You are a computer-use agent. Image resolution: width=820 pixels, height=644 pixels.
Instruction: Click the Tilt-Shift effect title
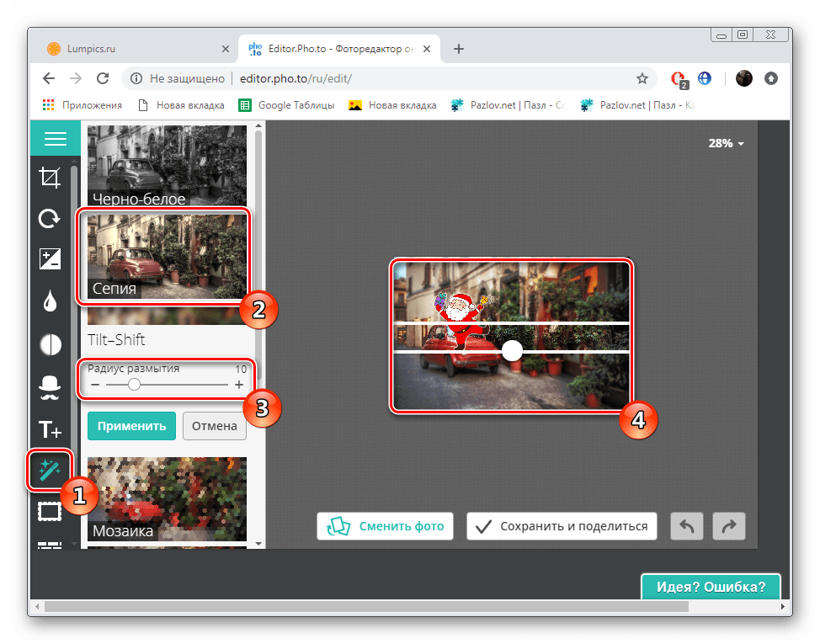click(x=116, y=340)
